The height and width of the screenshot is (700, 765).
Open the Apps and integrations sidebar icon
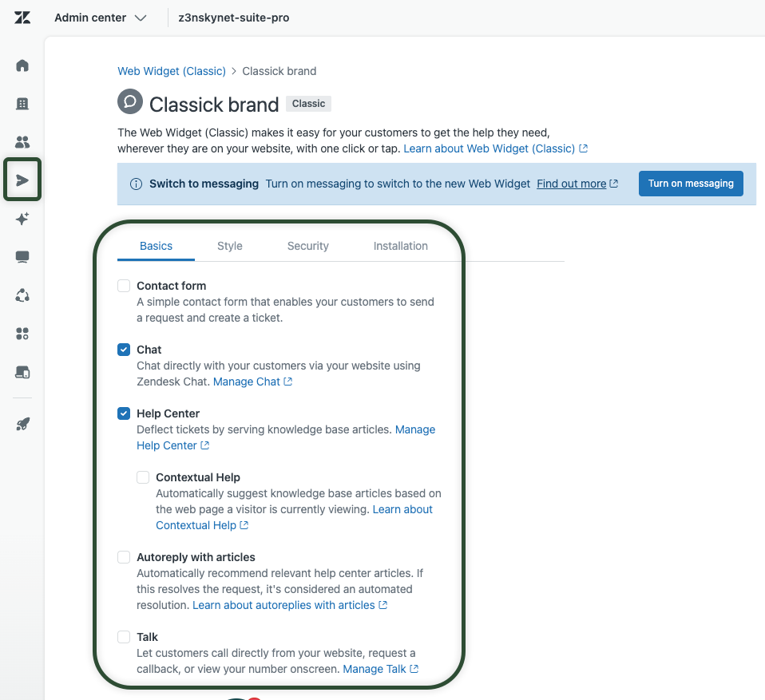(22, 334)
